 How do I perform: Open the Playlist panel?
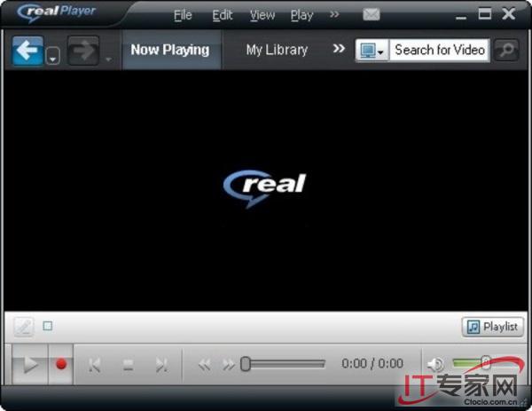point(493,327)
